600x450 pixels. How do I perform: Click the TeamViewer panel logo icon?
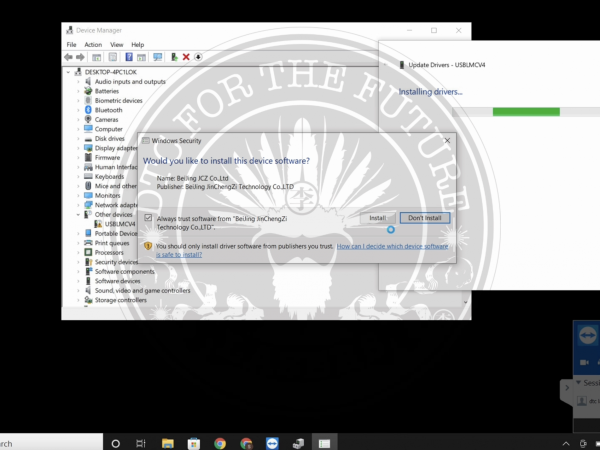[588, 336]
